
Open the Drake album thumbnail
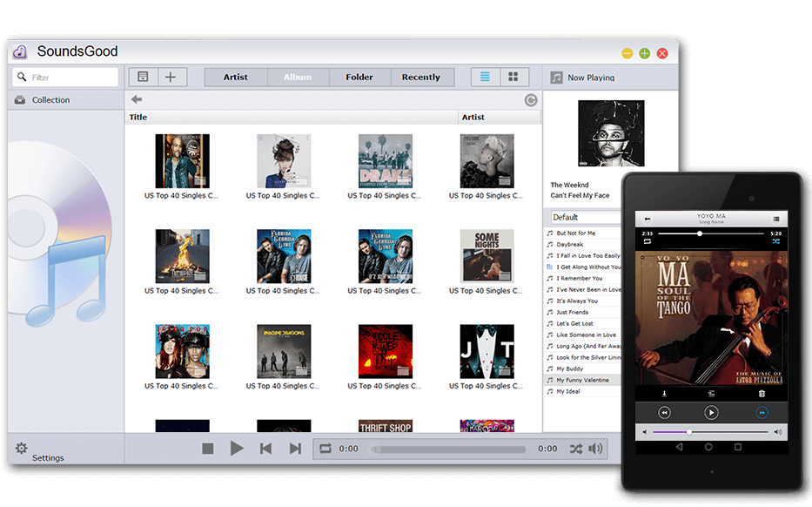386,161
